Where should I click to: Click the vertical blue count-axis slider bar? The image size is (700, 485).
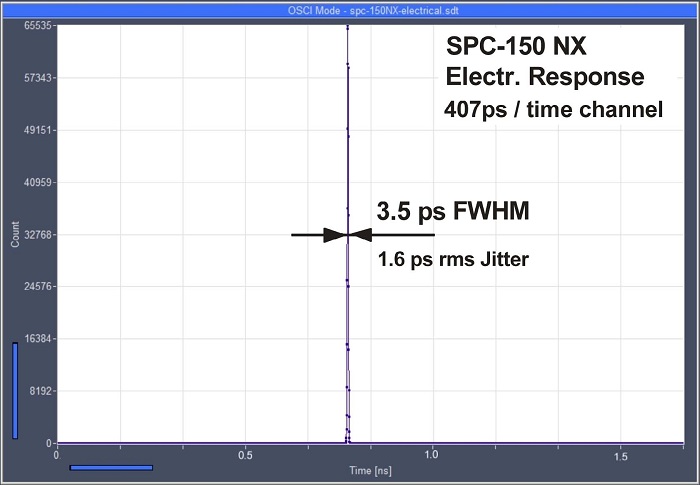15,391
